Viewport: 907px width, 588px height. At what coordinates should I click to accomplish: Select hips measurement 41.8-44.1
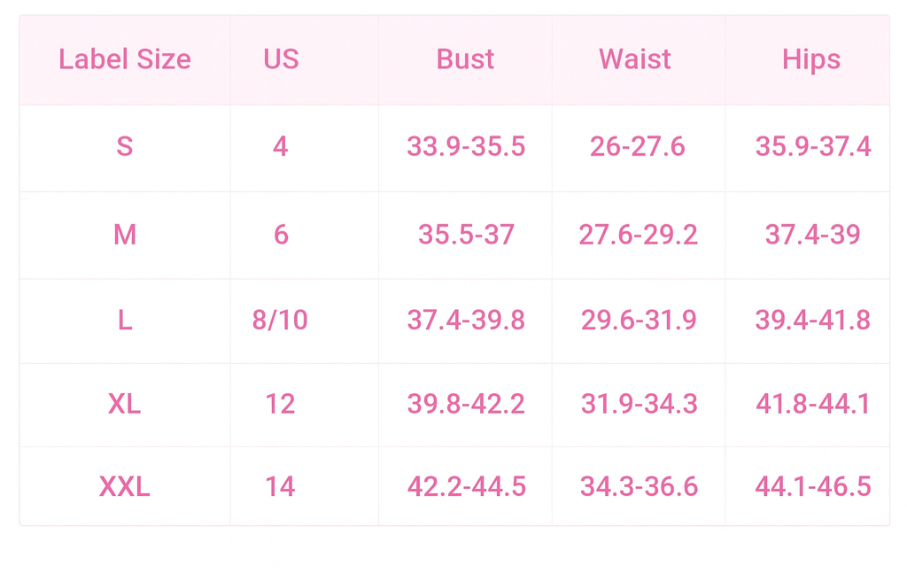[812, 404]
